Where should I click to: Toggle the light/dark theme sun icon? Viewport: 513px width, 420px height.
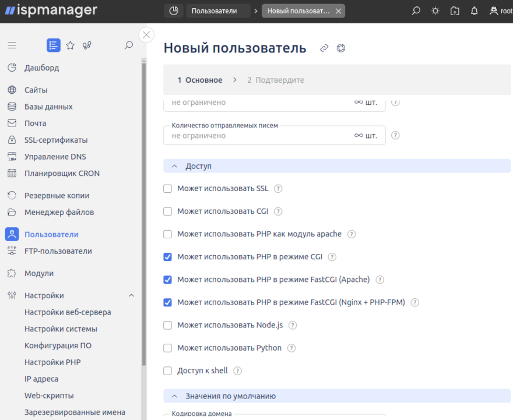(x=435, y=11)
